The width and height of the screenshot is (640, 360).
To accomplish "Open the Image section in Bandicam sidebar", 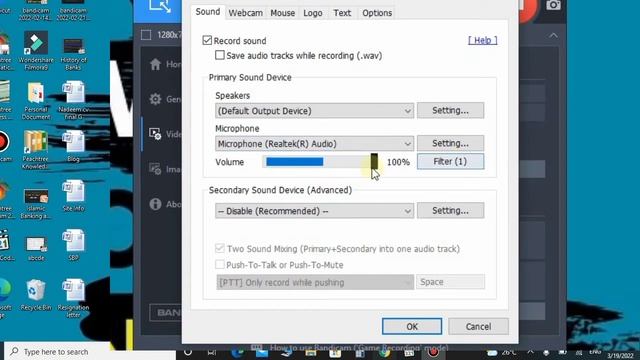I will (x=155, y=169).
